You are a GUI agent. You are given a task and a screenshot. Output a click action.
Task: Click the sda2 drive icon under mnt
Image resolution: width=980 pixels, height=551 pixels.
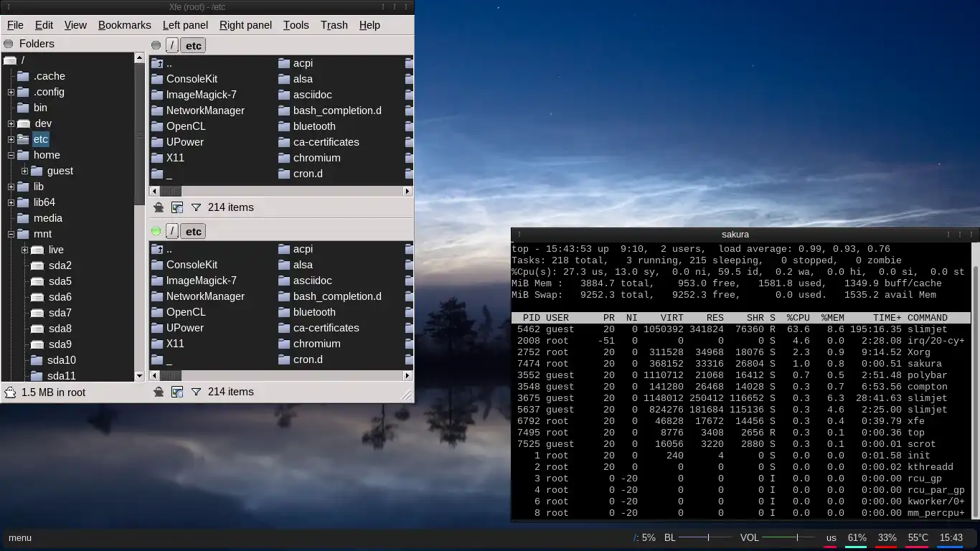pos(37,265)
